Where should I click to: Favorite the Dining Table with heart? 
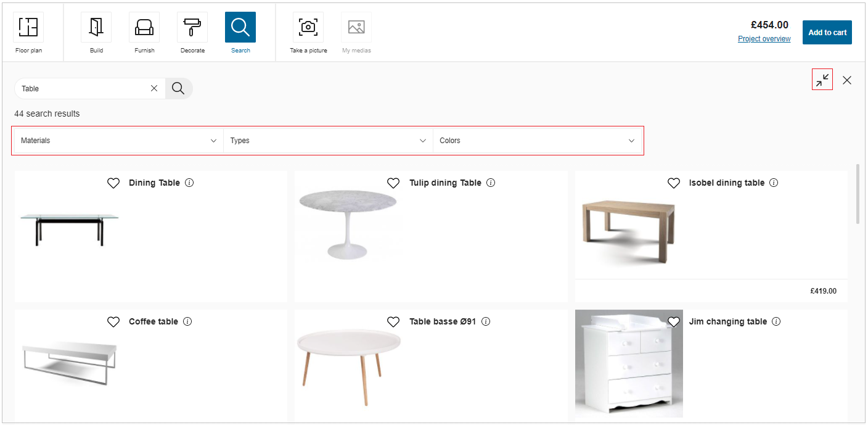113,183
